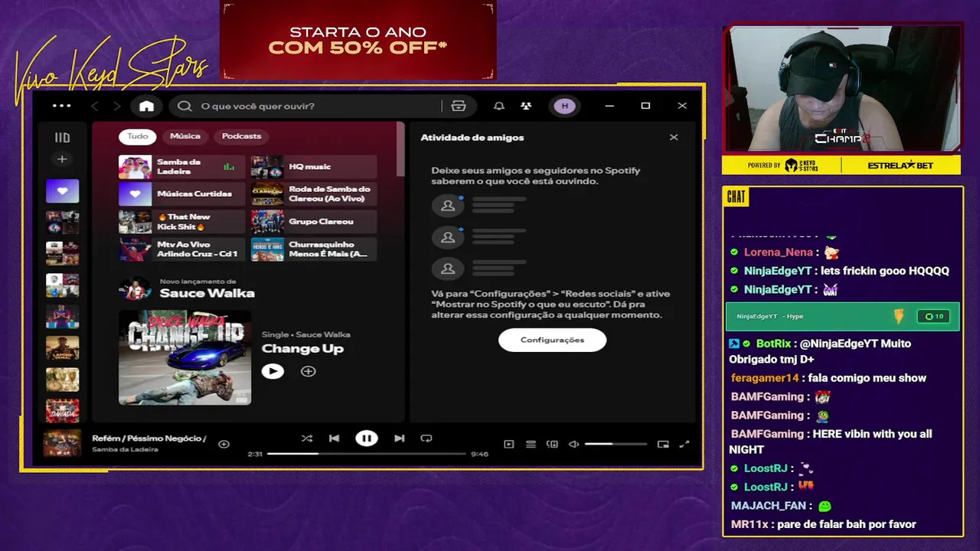Click feragamer14 username in chat
The height and width of the screenshot is (551, 980).
pyautogui.click(x=765, y=378)
